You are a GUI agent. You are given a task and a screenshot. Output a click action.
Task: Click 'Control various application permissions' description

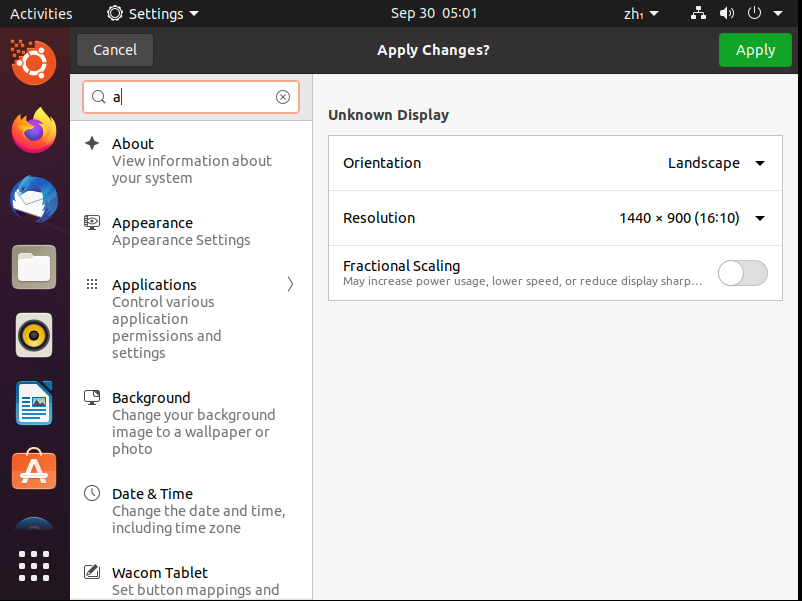click(167, 327)
